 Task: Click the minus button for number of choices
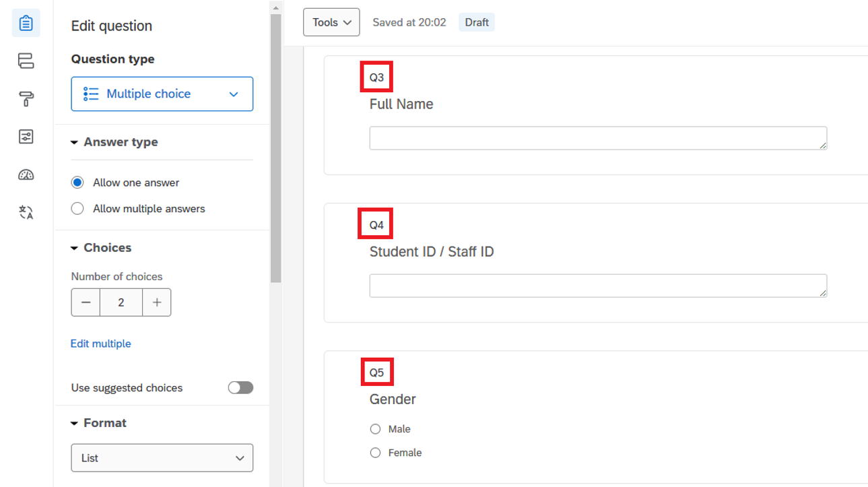pos(86,302)
